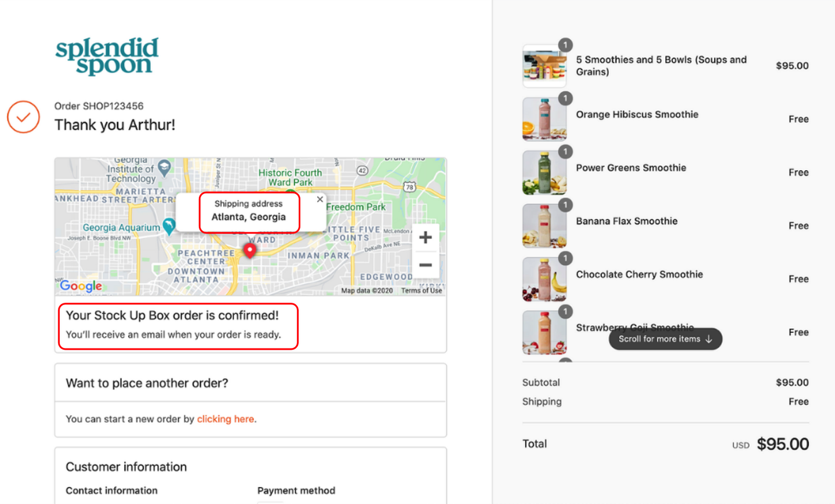Open Banana Flax Smoothie thumbnail
Image resolution: width=835 pixels, height=504 pixels.
[x=544, y=226]
